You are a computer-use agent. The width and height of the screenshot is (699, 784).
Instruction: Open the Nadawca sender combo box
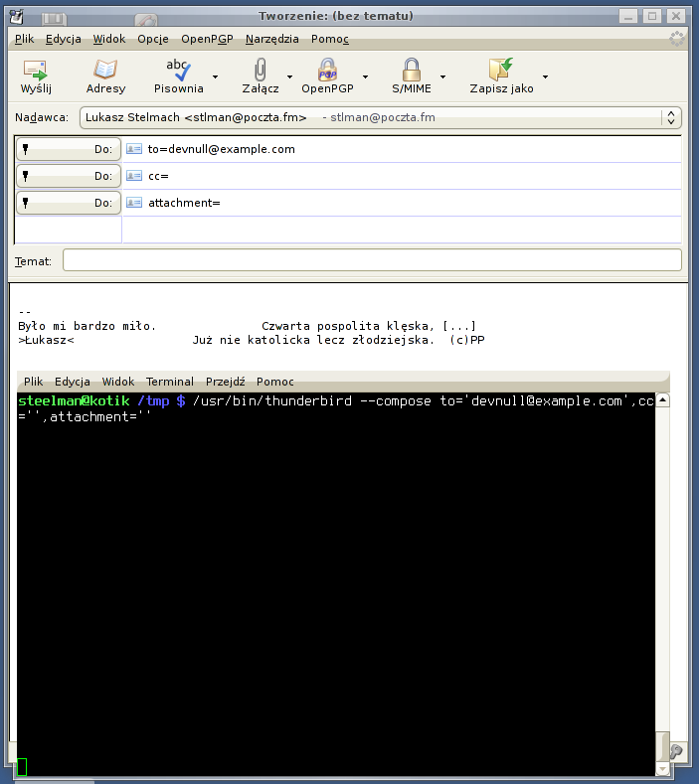coord(380,117)
